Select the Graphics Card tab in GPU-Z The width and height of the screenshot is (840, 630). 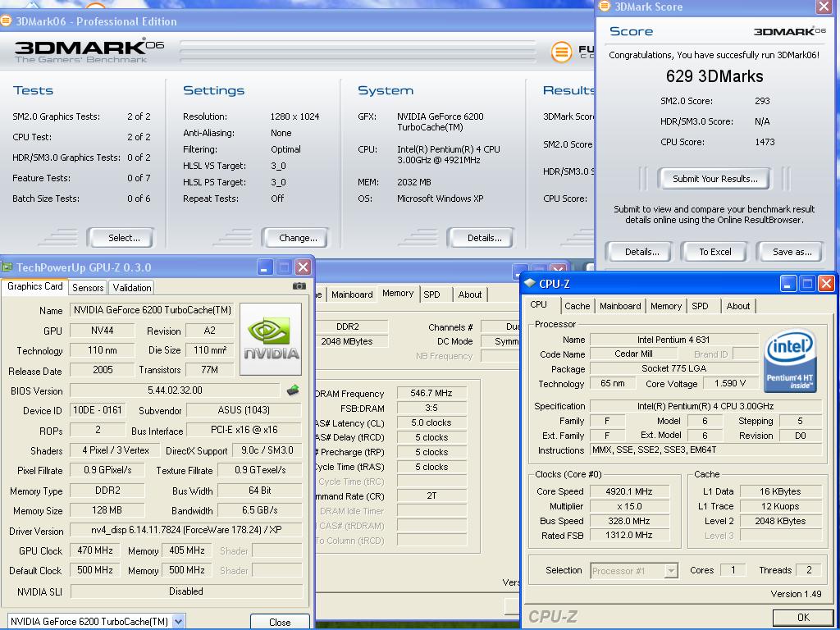pyautogui.click(x=34, y=286)
